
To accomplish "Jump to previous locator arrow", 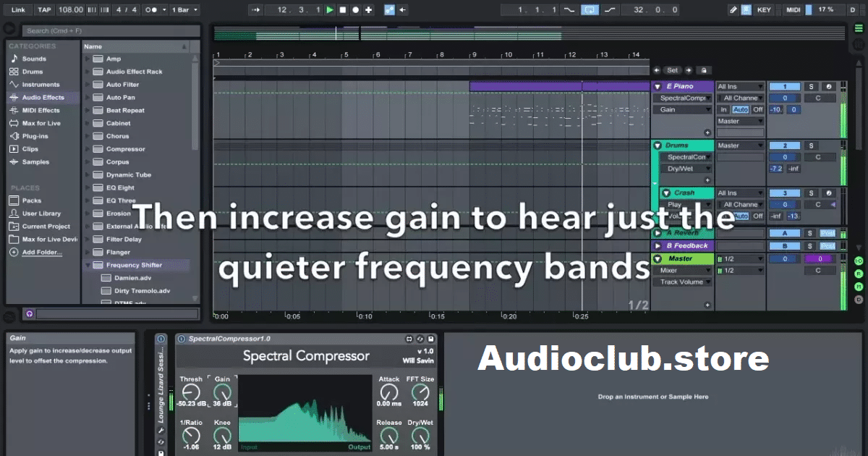I will (657, 70).
